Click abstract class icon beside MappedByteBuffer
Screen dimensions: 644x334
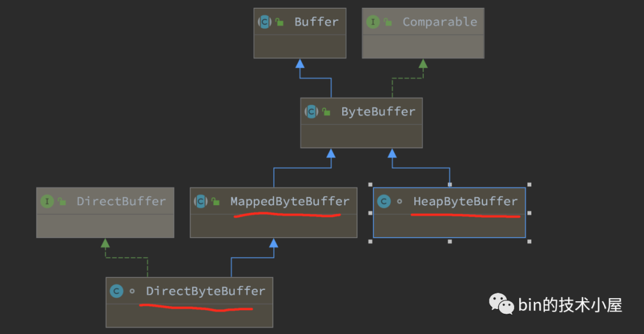coord(201,202)
